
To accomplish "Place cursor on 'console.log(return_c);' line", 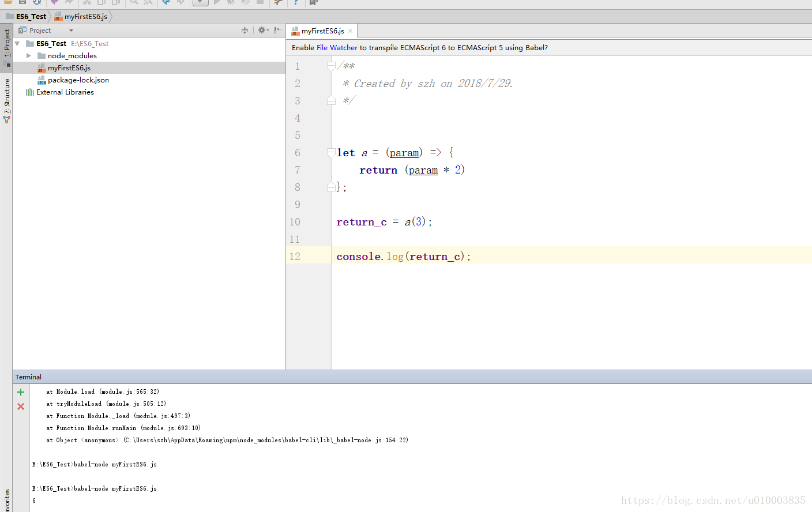I will tap(403, 257).
